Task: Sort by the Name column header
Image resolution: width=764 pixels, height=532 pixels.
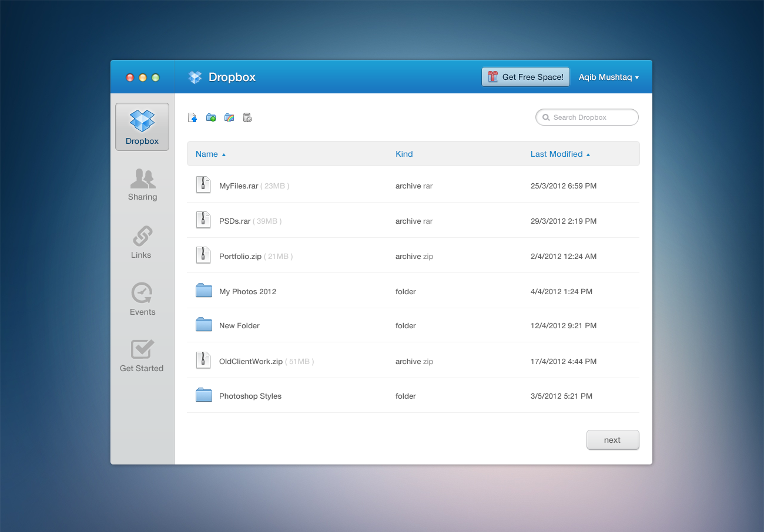Action: pyautogui.click(x=210, y=154)
